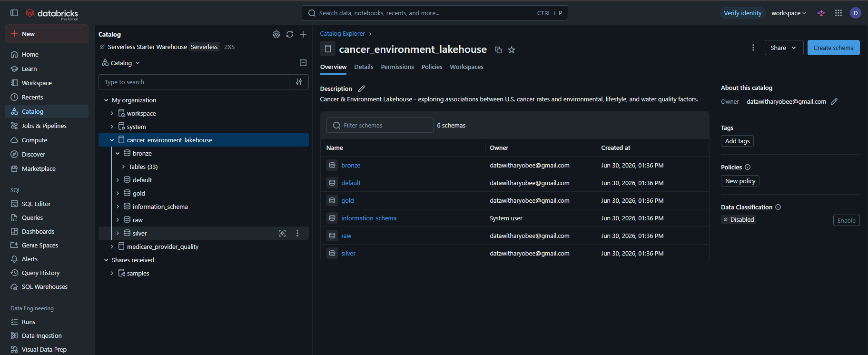Open the assistant sparkle icon in header
This screenshot has height=355, width=868.
point(821,13)
